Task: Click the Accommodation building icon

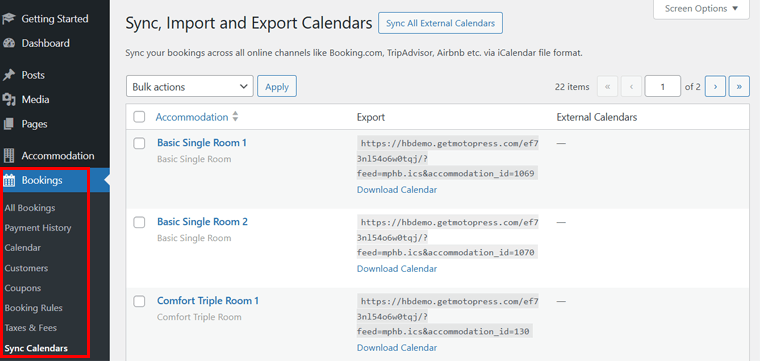Action: pos(8,156)
